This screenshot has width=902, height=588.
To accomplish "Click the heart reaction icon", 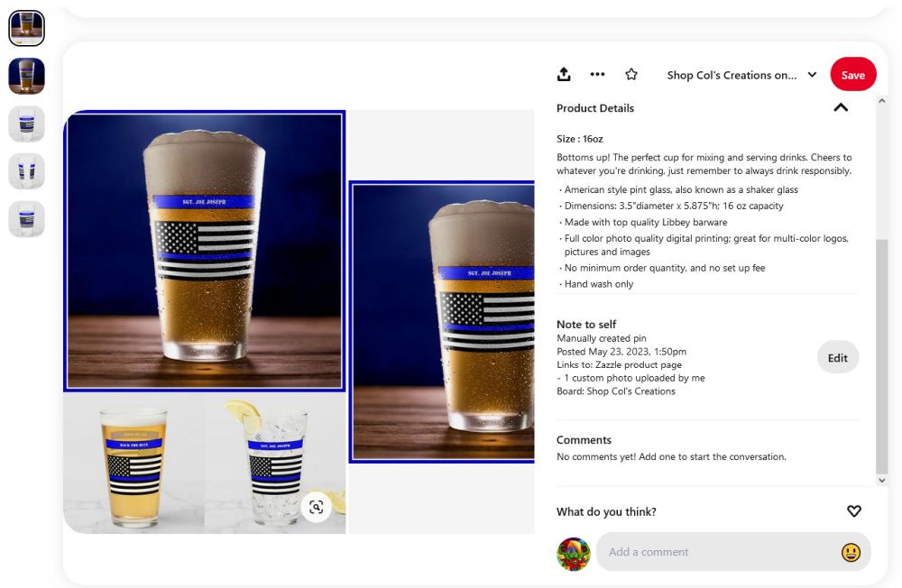I will 853,511.
